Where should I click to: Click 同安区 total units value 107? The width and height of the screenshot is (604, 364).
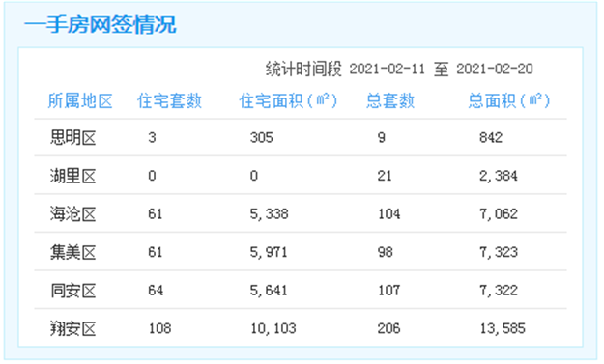pos(388,290)
